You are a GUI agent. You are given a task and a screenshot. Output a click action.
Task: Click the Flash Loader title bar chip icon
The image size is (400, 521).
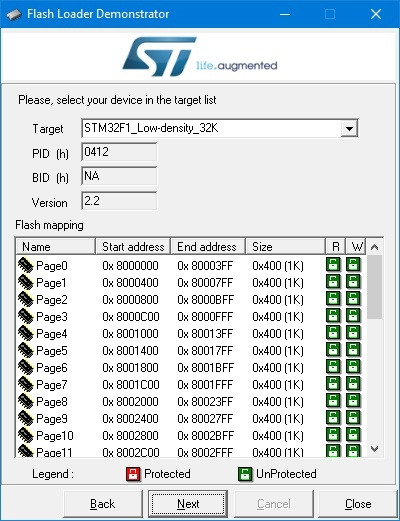pyautogui.click(x=14, y=14)
